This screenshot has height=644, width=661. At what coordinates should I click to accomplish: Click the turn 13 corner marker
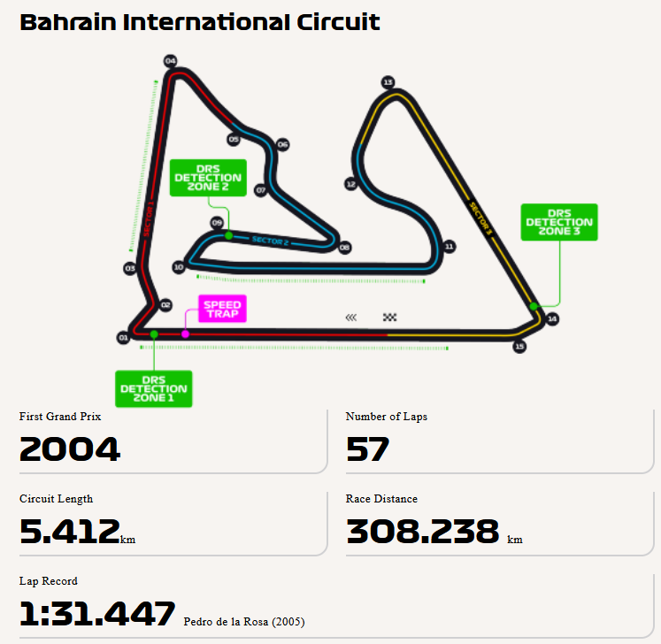(388, 82)
